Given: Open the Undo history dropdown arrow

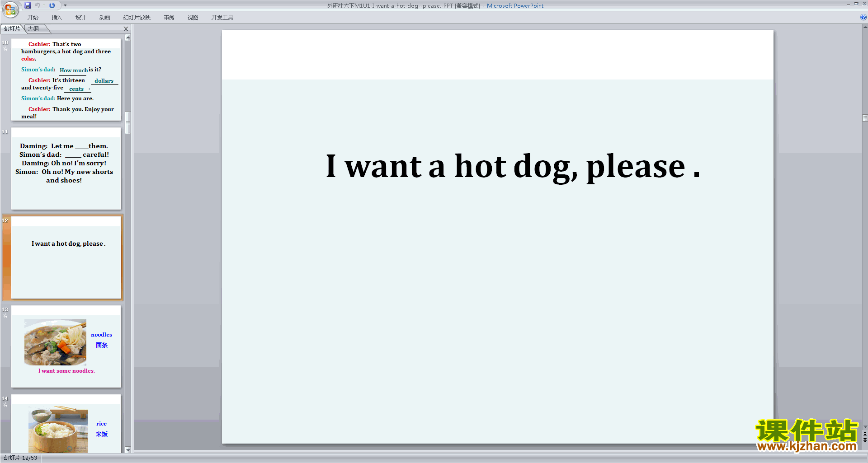Looking at the screenshot, I should [44, 5].
